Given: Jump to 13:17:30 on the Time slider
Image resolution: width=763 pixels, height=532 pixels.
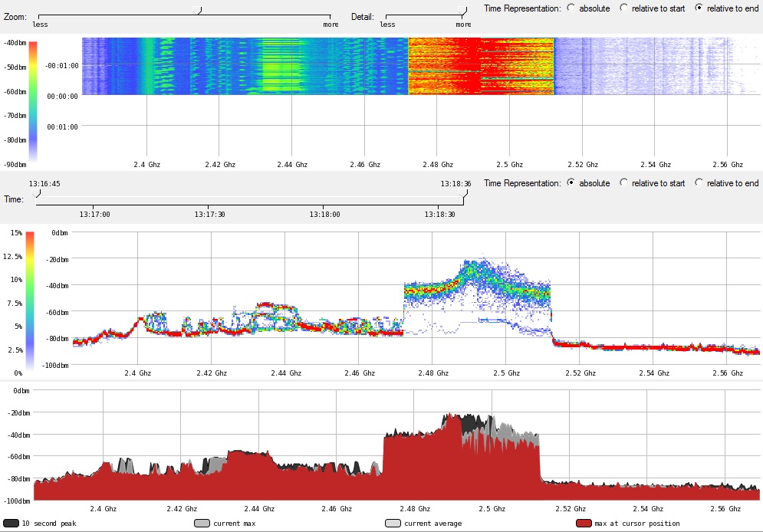Looking at the screenshot, I should click(209, 205).
